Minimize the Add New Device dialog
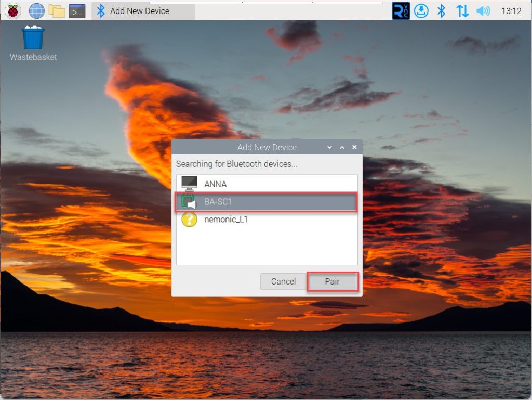The height and width of the screenshot is (400, 532). [329, 147]
